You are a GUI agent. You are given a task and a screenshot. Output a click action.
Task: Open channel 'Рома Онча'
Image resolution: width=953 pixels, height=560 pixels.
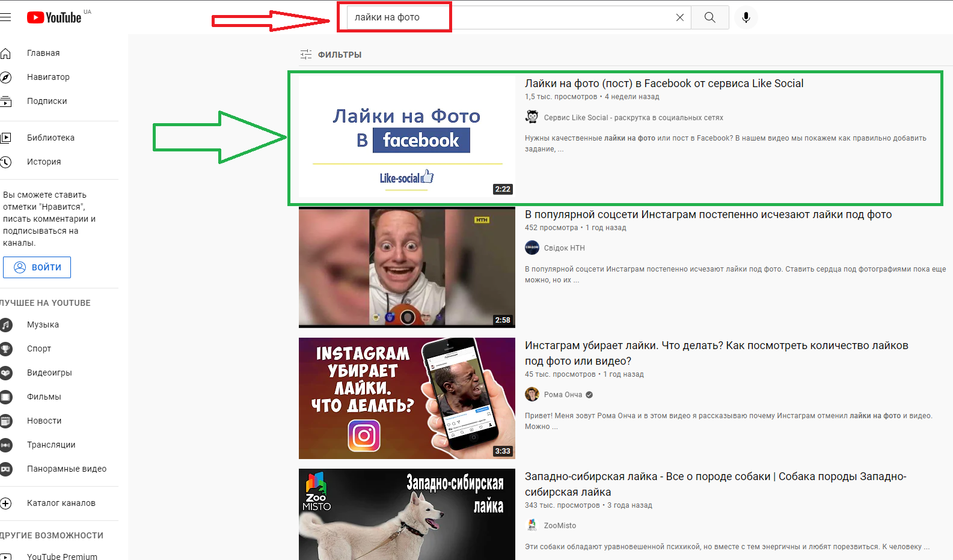tap(563, 395)
